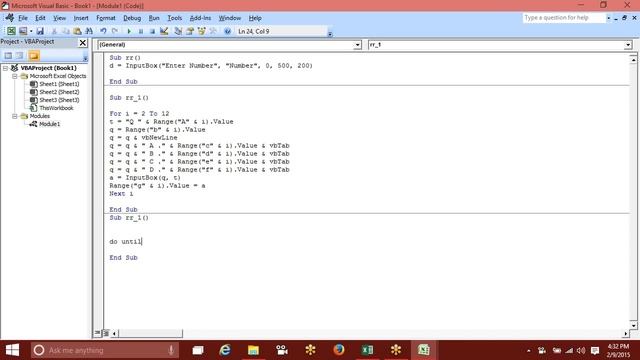Click the Reset stop icon

[x=152, y=31]
